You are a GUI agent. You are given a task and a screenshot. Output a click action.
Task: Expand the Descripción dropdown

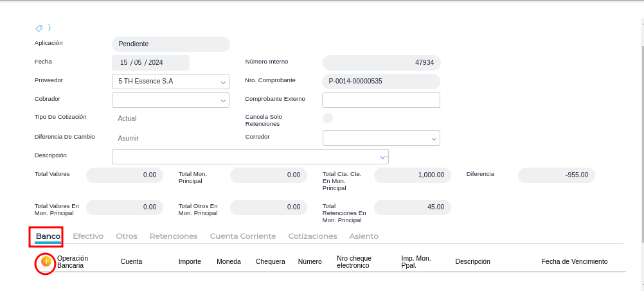pyautogui.click(x=382, y=157)
